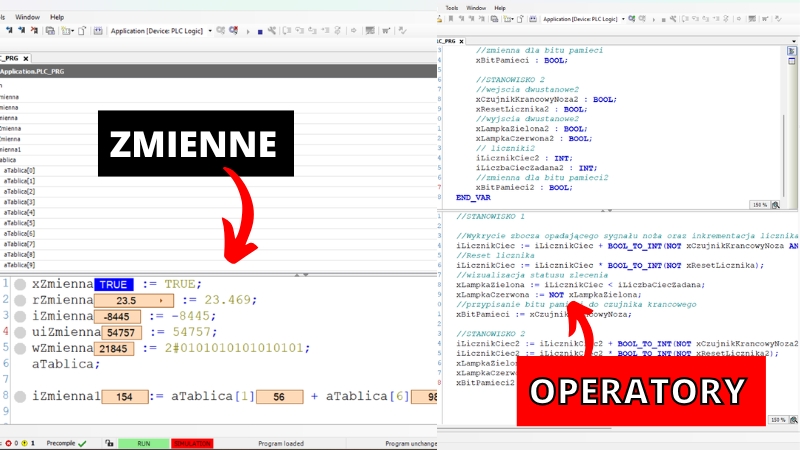Click Logout icon in left window toolbar

tap(234, 31)
